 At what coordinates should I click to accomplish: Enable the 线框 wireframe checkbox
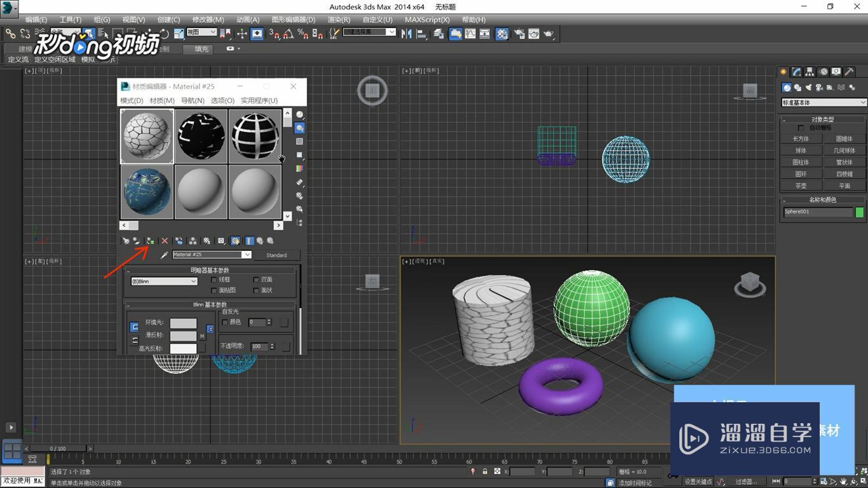pos(214,280)
